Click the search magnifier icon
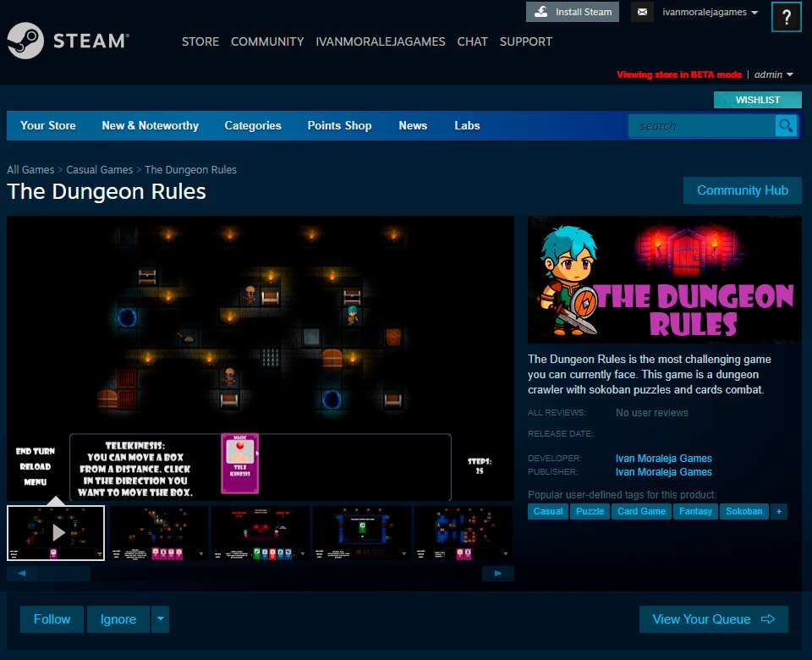Screen dimensions: 812x660 click(786, 126)
